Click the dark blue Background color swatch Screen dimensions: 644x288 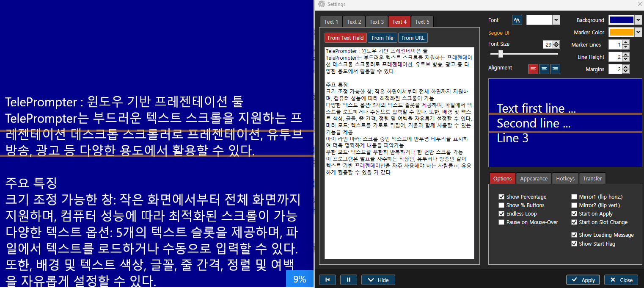pyautogui.click(x=621, y=20)
